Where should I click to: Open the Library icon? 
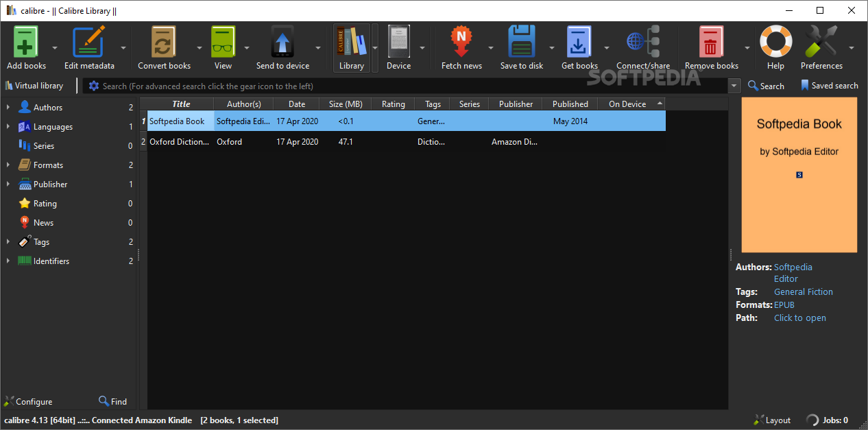click(352, 43)
